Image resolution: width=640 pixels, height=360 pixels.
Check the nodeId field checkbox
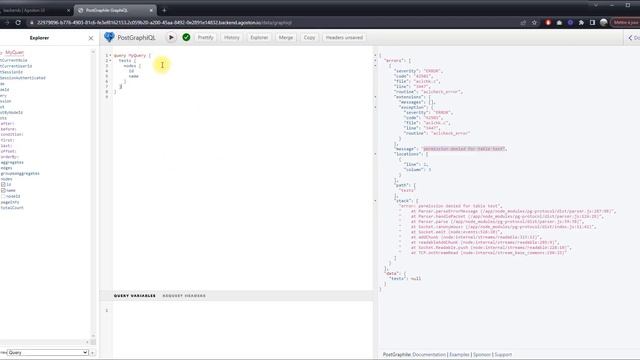click(x=3, y=196)
